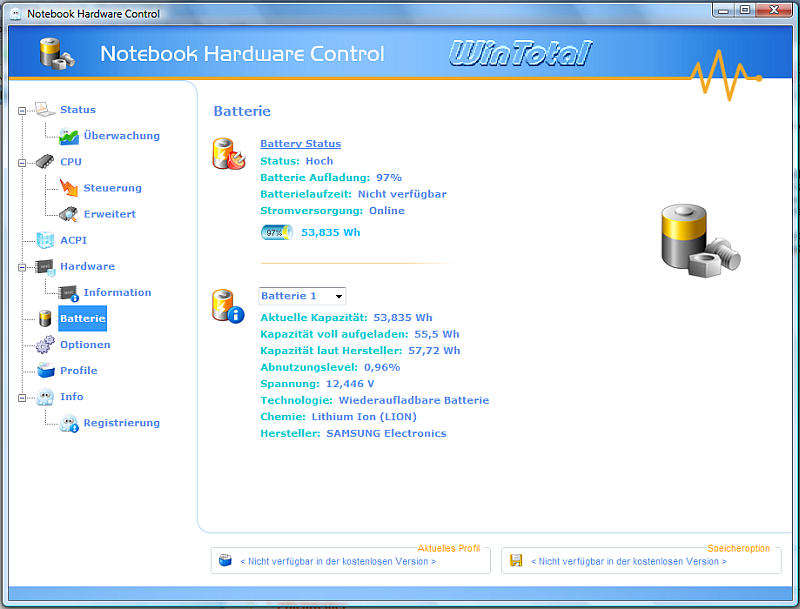The image size is (800, 609).
Task: Click the Speicheroption unavailable text
Action: (x=629, y=561)
